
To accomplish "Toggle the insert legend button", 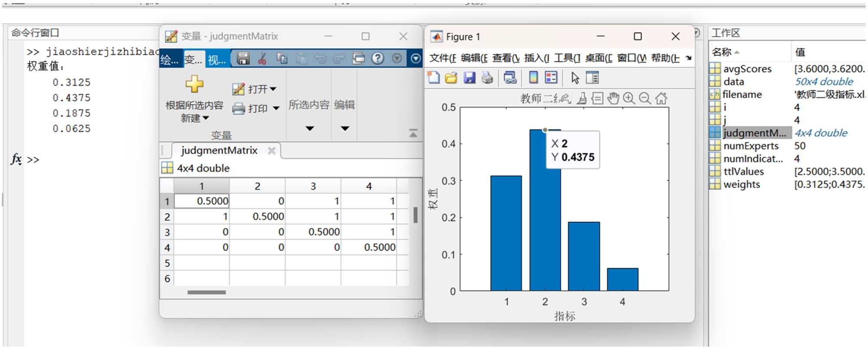I will pyautogui.click(x=551, y=78).
